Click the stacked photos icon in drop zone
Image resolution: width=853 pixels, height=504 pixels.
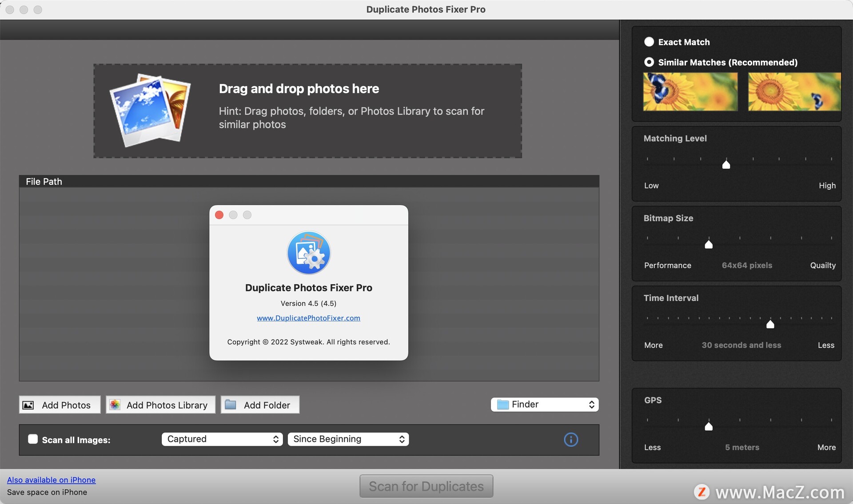(150, 110)
